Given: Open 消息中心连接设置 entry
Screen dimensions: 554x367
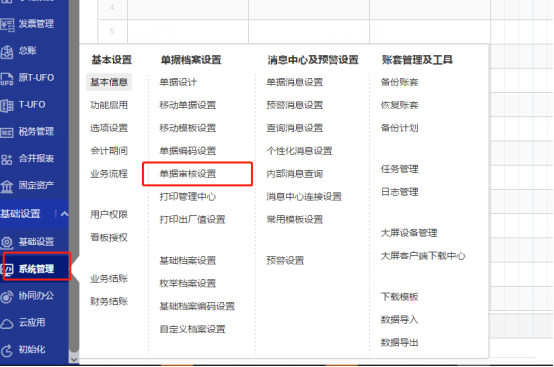Looking at the screenshot, I should [x=304, y=197].
